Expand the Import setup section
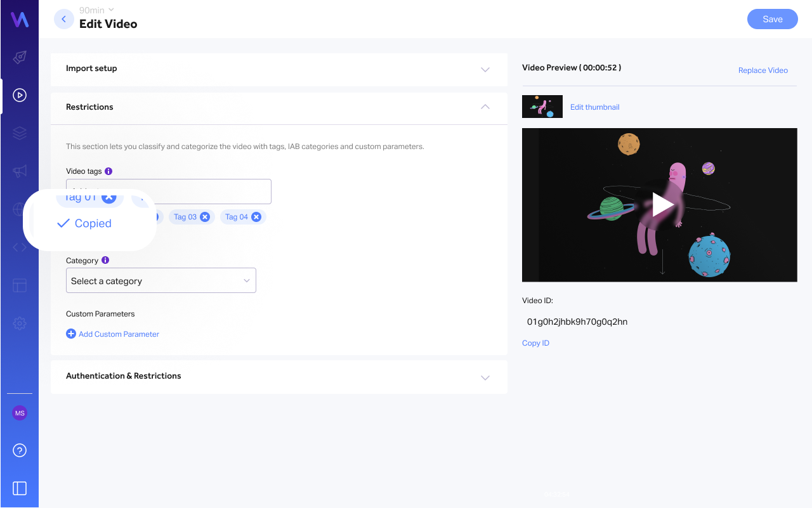The image size is (812, 508). tap(485, 70)
